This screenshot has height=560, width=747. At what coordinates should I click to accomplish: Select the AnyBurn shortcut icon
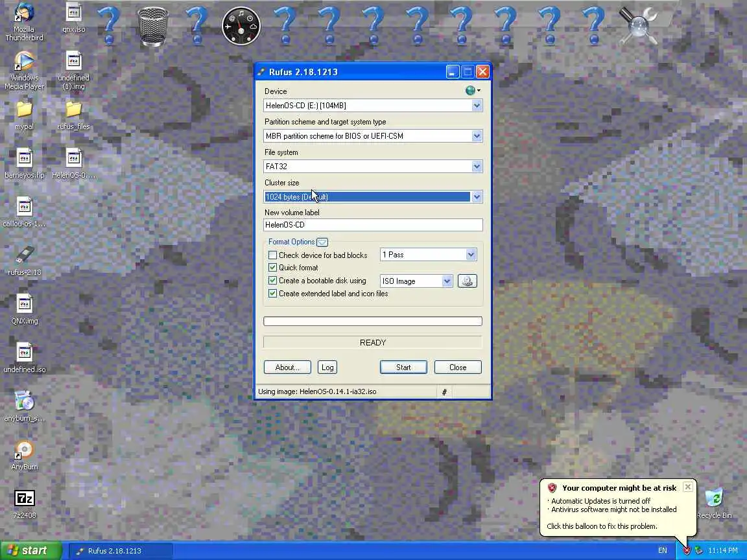[x=24, y=455]
